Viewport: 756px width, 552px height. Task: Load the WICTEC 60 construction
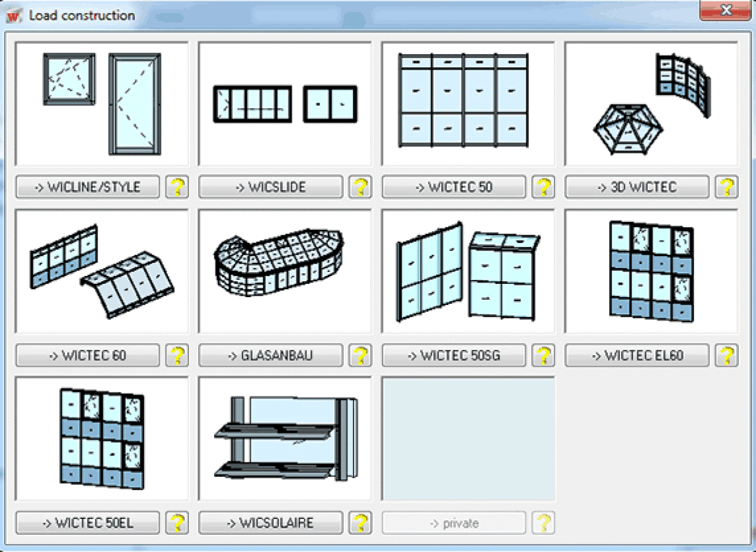click(88, 355)
